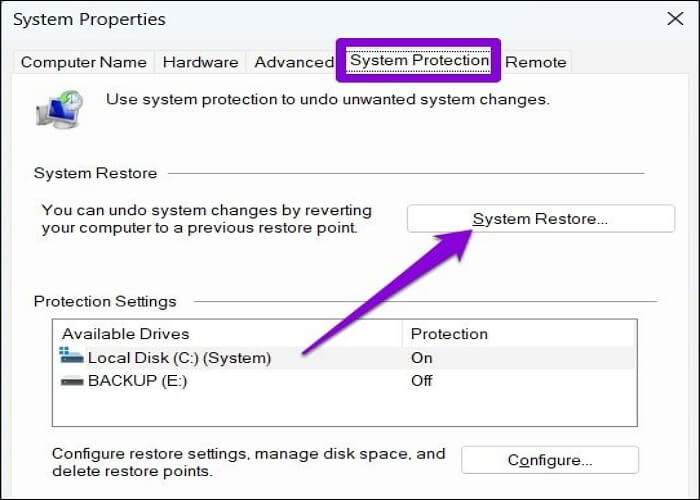Close the System Properties dialog
Image resolution: width=700 pixels, height=500 pixels.
674,19
